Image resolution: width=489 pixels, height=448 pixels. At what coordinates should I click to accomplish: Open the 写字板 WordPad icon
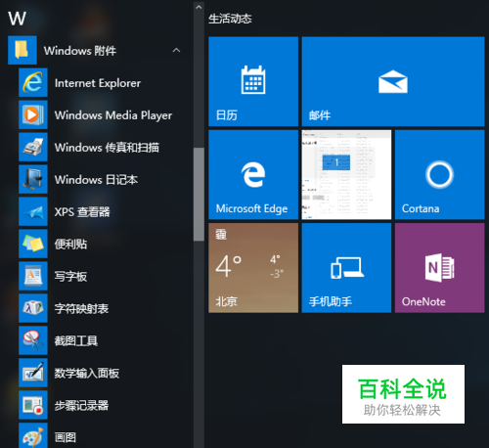(33, 276)
